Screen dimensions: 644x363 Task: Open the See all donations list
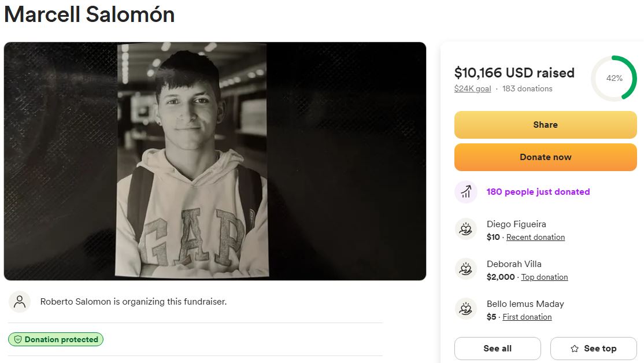coord(497,349)
